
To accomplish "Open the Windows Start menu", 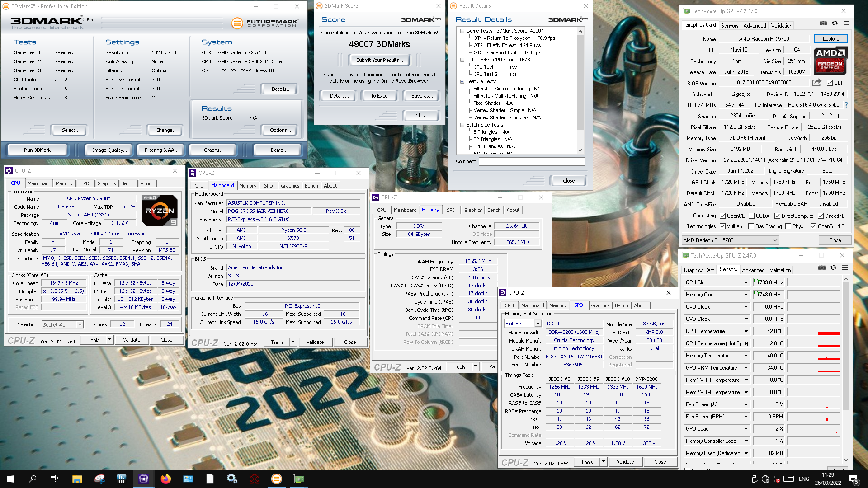I will click(11, 479).
